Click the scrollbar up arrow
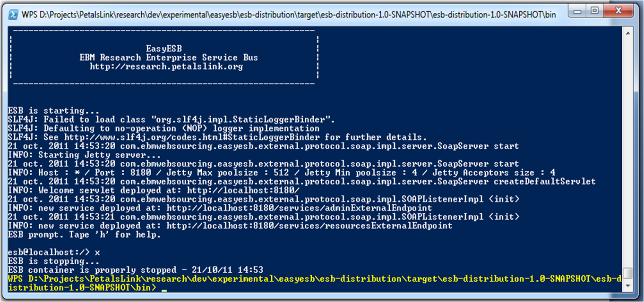The height and width of the screenshot is (302, 644). (627, 32)
